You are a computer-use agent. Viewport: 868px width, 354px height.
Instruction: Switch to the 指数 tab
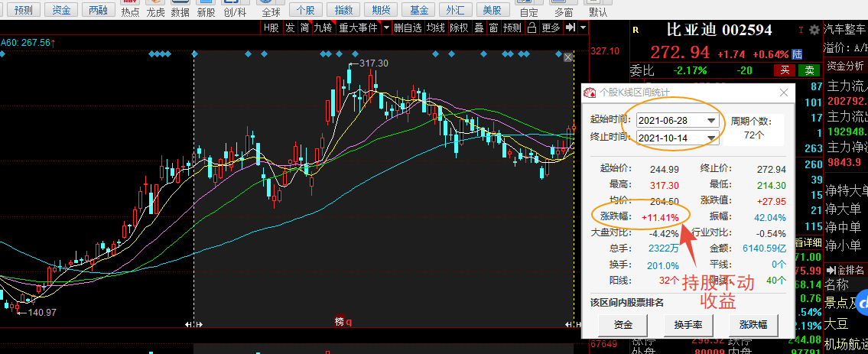point(344,9)
